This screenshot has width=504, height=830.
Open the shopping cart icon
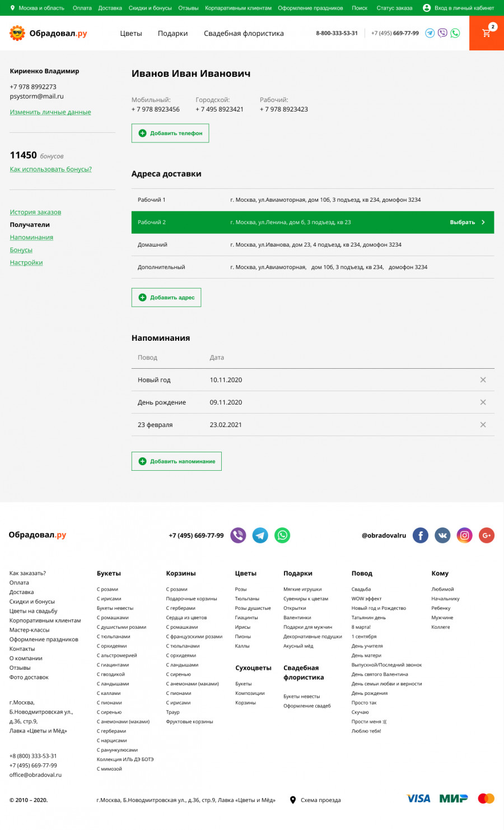coord(487,33)
